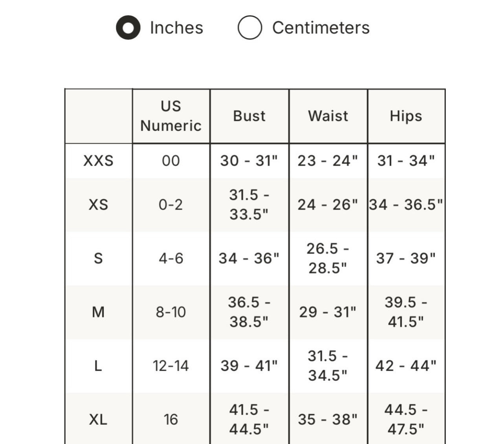
Task: Select the XXS size row label
Action: click(x=98, y=161)
